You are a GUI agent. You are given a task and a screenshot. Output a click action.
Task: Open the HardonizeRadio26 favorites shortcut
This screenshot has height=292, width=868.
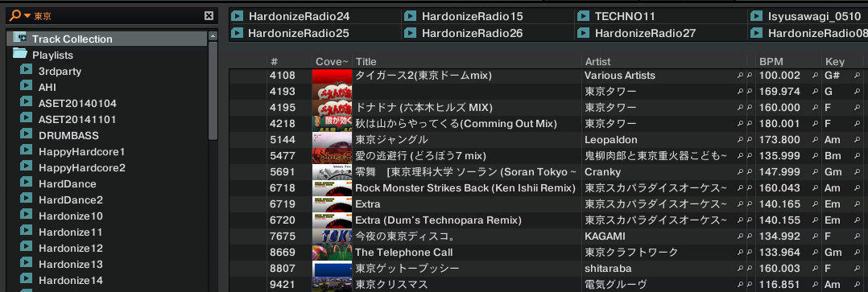[472, 33]
